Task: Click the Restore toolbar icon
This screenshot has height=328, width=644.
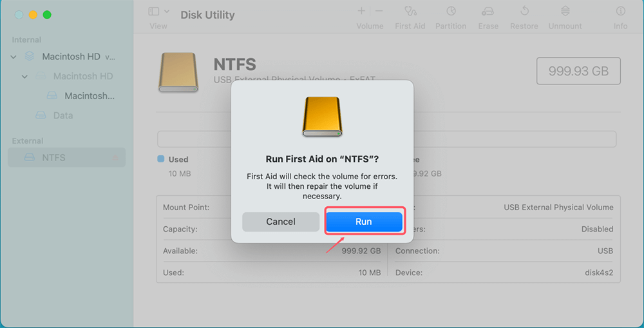Action: coord(524,12)
